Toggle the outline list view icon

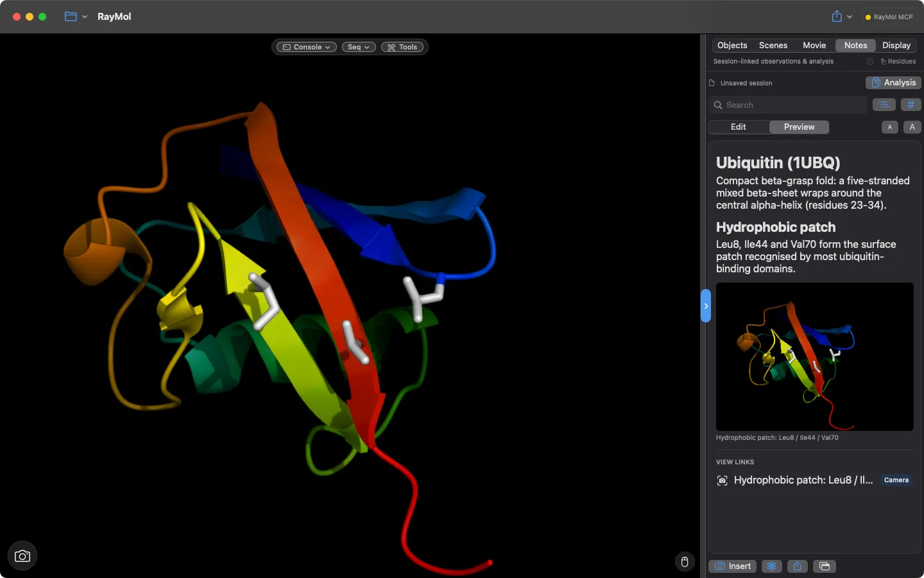coord(884,105)
